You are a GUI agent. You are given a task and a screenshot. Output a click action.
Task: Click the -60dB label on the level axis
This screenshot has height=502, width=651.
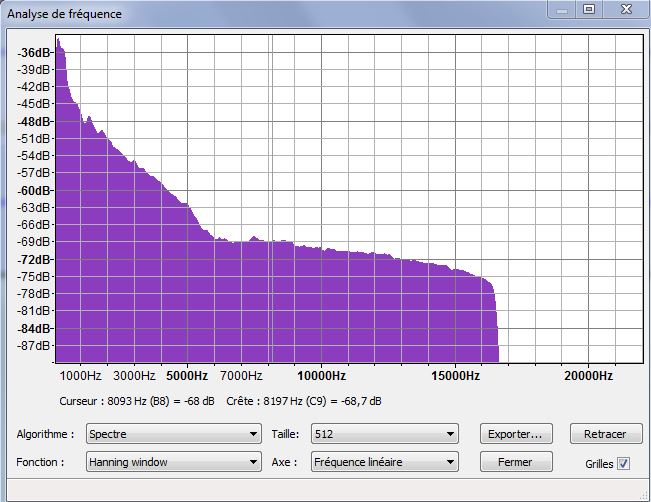coord(34,190)
